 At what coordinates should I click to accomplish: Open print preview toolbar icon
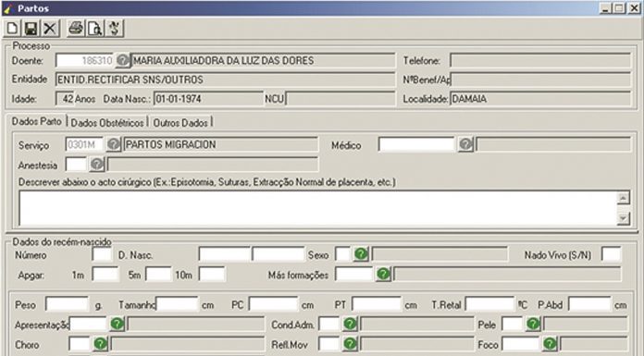95,29
